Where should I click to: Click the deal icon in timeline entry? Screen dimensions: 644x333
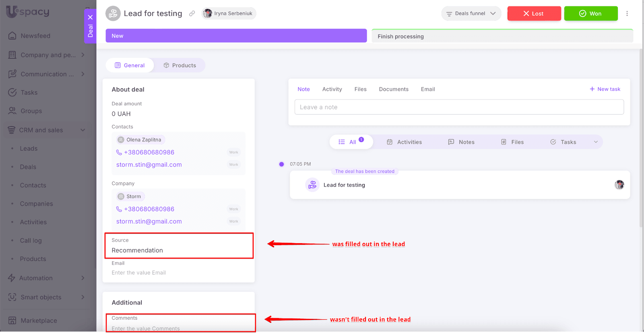coord(312,185)
